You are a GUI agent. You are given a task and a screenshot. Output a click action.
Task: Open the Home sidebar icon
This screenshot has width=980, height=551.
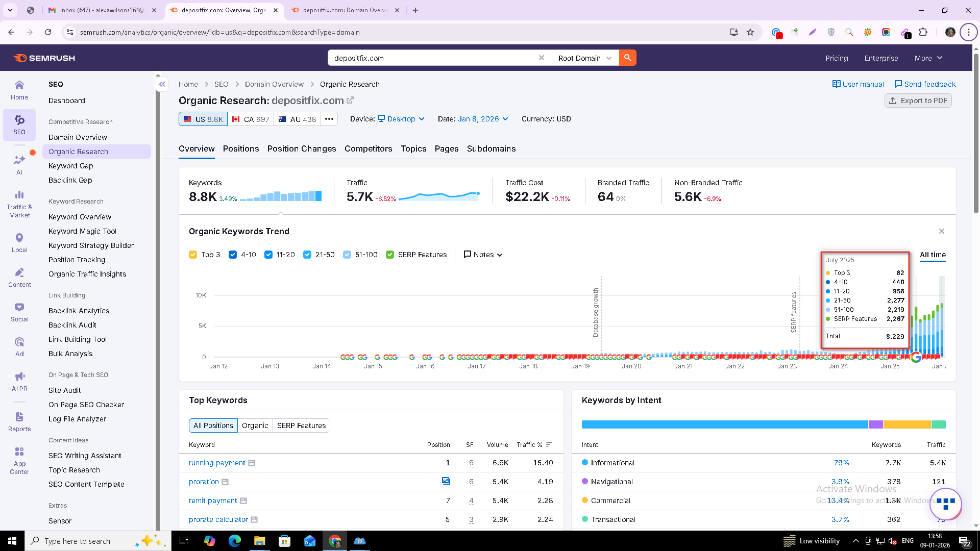pos(19,90)
